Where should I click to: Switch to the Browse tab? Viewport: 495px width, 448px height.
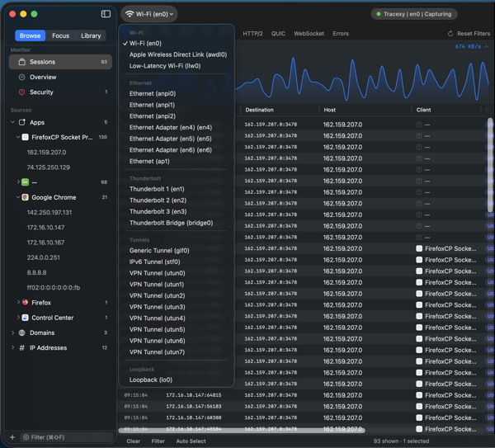click(x=30, y=35)
